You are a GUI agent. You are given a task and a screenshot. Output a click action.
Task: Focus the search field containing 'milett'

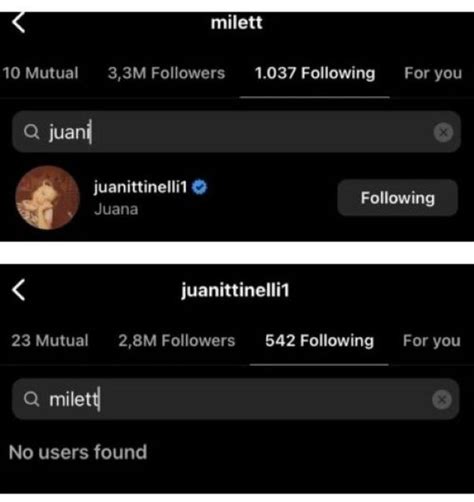coord(236,399)
